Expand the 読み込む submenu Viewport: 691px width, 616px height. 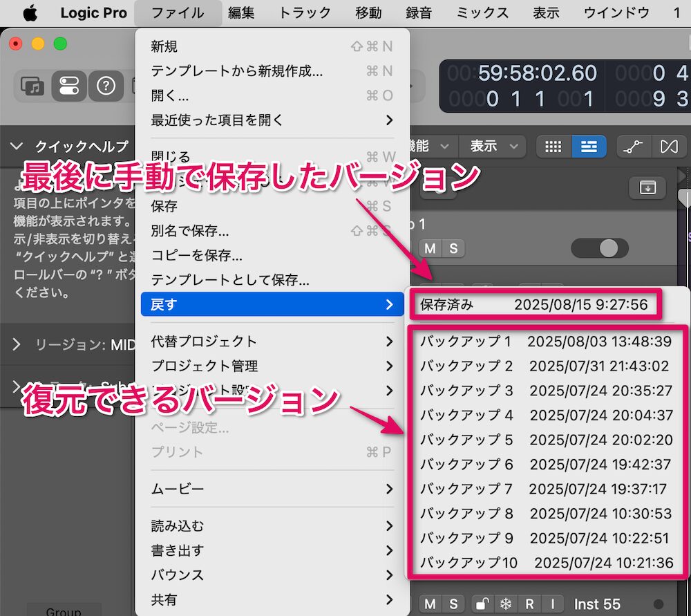click(x=272, y=526)
